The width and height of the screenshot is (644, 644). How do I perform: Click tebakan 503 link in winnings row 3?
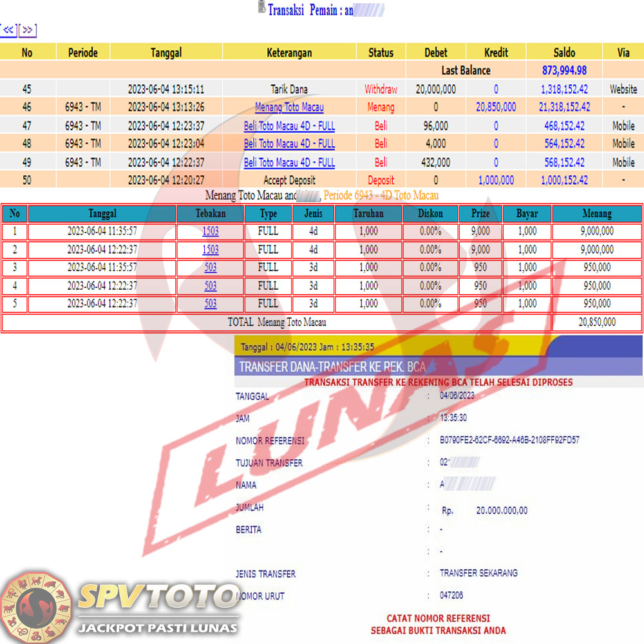click(x=211, y=267)
